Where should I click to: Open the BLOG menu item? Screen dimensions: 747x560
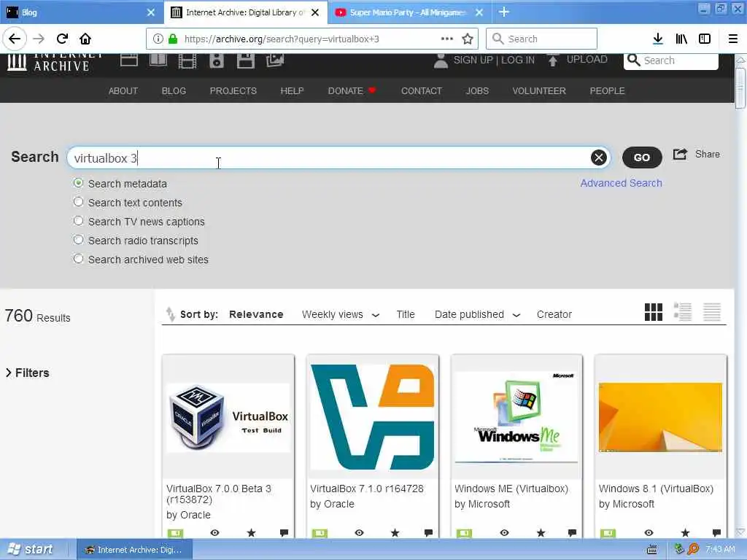[x=174, y=91]
